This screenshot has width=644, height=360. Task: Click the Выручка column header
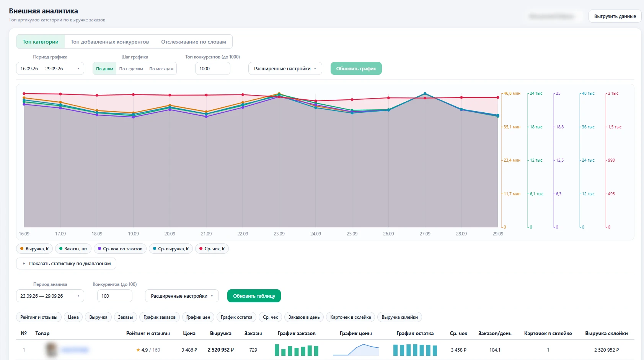(x=221, y=333)
